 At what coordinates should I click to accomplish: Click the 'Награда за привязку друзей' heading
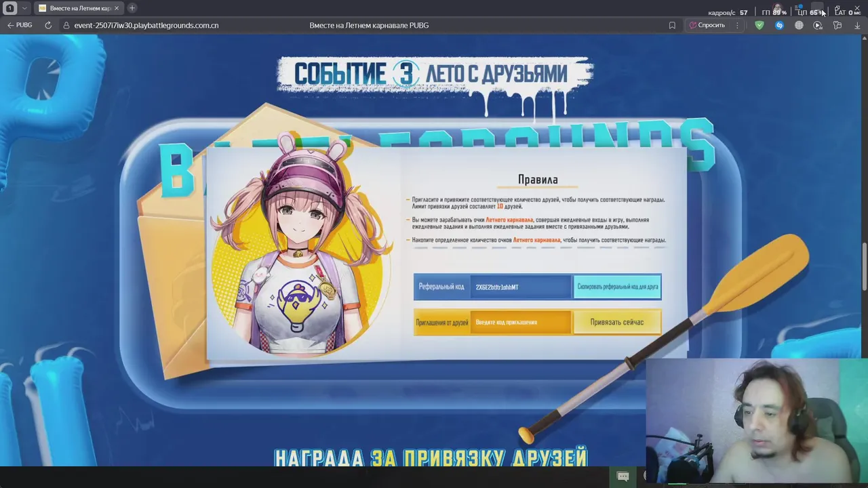coord(431,457)
